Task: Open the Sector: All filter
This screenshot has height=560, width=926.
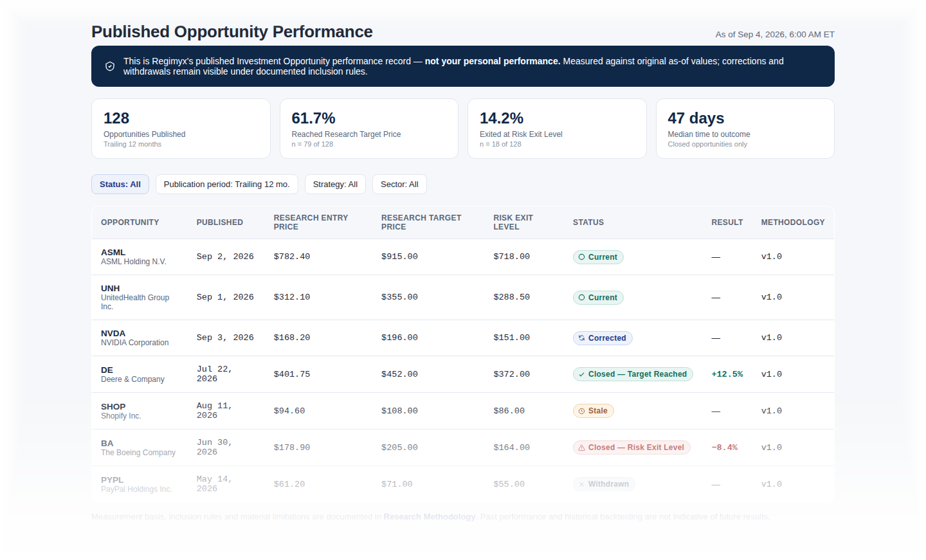Action: [399, 185]
